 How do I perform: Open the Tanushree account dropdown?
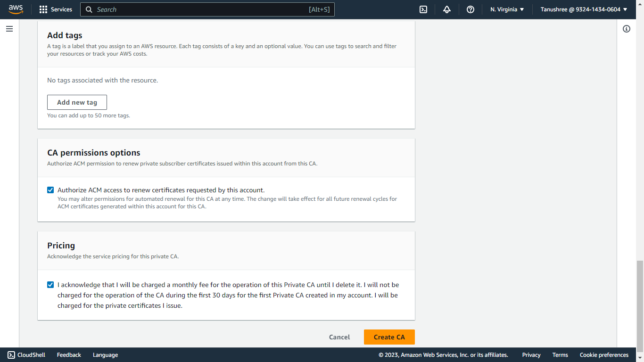(584, 9)
